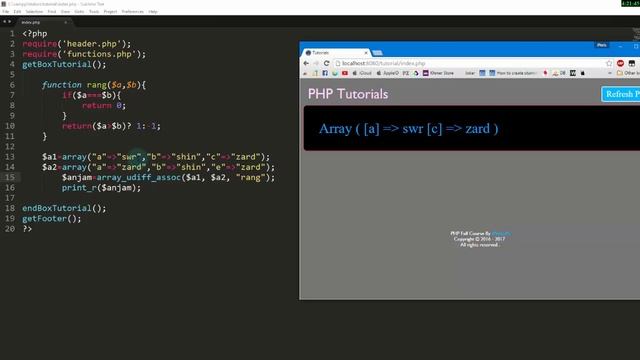
Task: Place cursor on require('functions.php') line
Action: click(84, 54)
